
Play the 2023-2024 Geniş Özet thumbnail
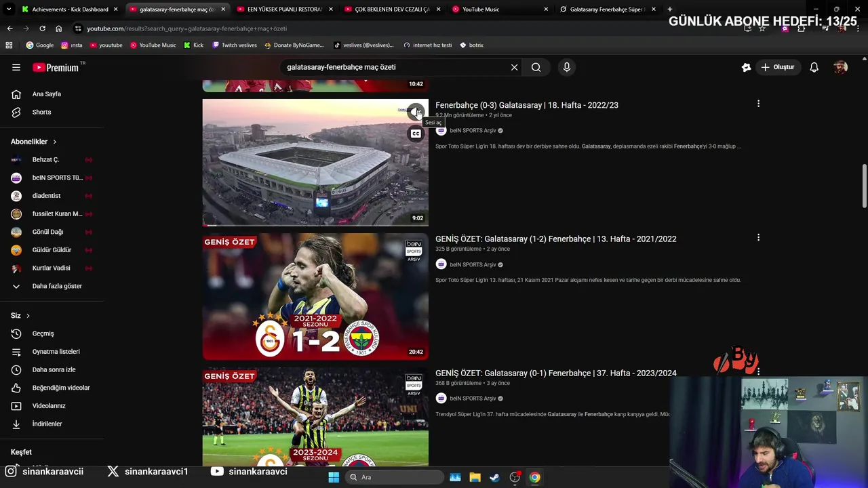(315, 417)
